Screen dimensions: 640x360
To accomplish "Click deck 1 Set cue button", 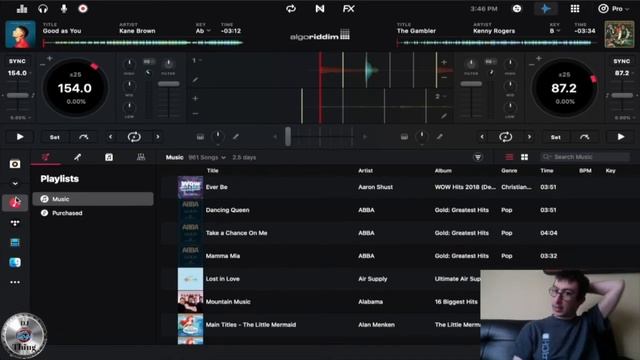I will tap(55, 137).
